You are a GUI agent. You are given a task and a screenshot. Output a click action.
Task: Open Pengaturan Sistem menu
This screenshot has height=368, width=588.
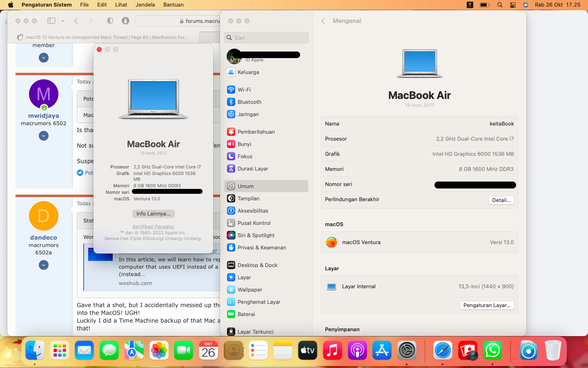click(47, 5)
